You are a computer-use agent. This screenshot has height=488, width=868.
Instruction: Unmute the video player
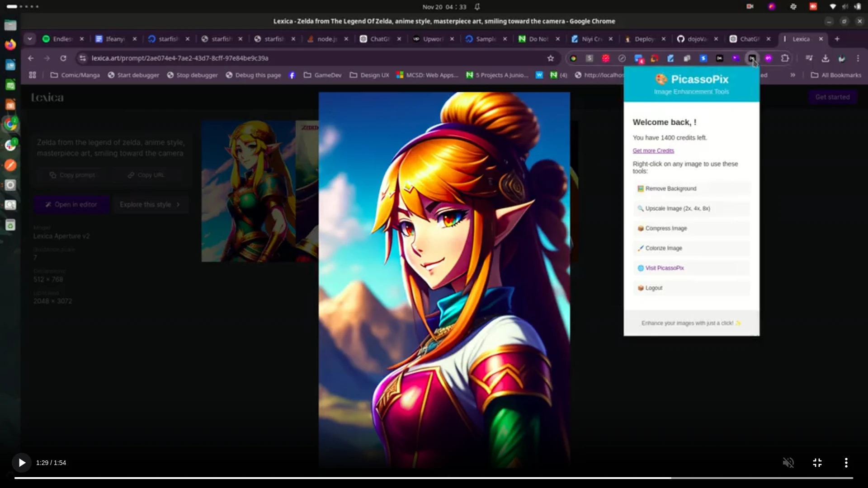[788, 462]
